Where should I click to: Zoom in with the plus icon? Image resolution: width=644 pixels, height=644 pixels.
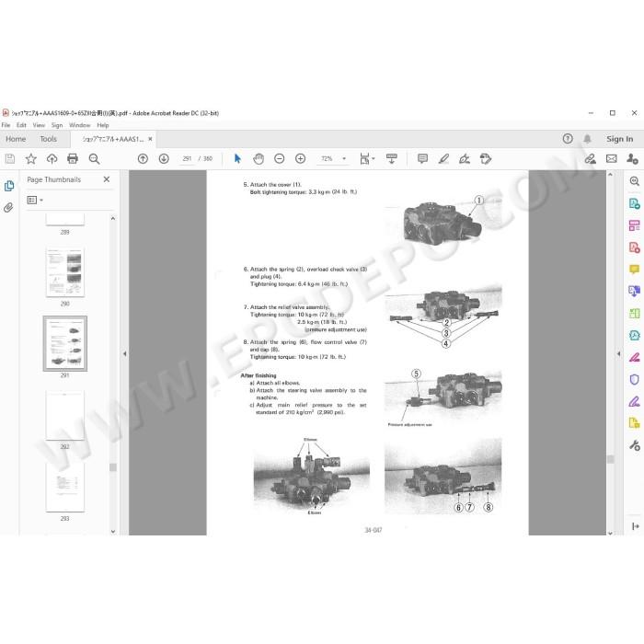300,158
